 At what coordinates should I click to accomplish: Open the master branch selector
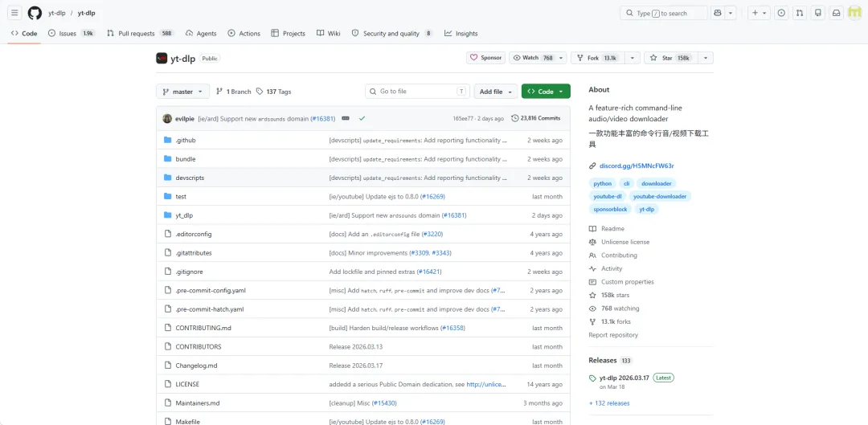point(182,92)
